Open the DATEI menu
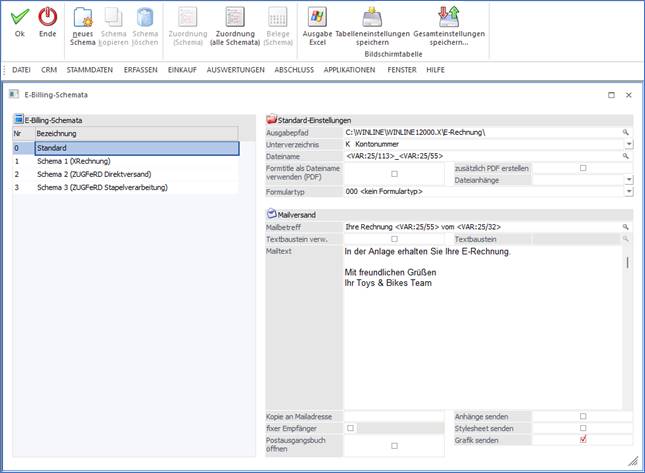This screenshot has width=645, height=473. [21, 70]
